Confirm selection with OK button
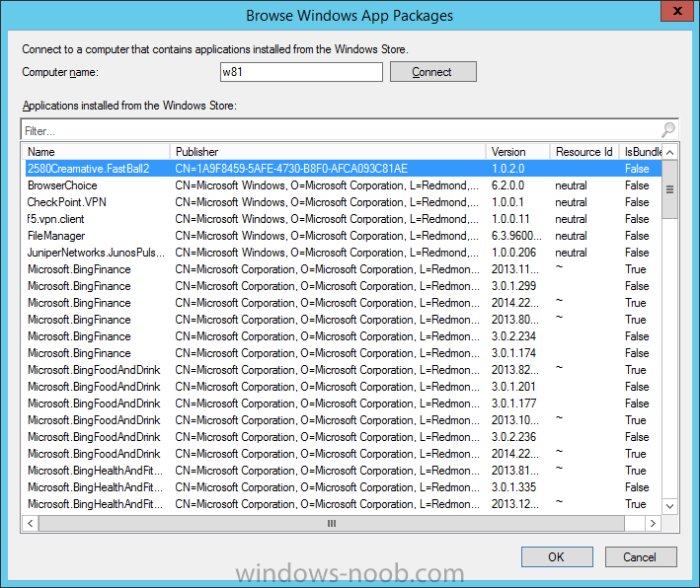Viewport: 700px width, 588px height. click(557, 556)
